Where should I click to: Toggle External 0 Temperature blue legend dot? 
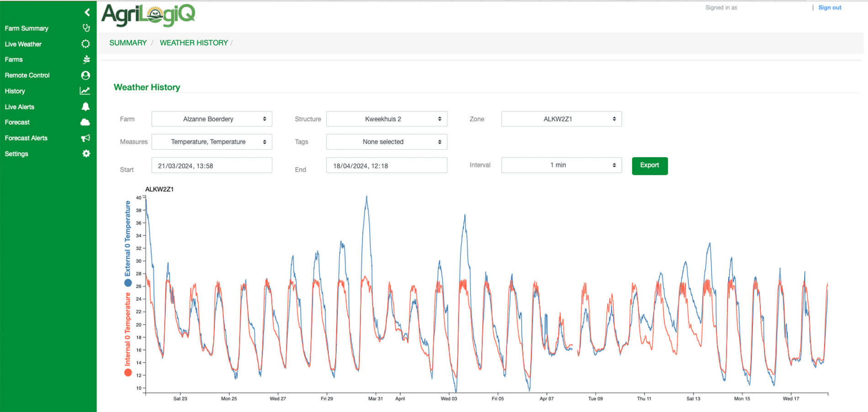pyautogui.click(x=128, y=283)
